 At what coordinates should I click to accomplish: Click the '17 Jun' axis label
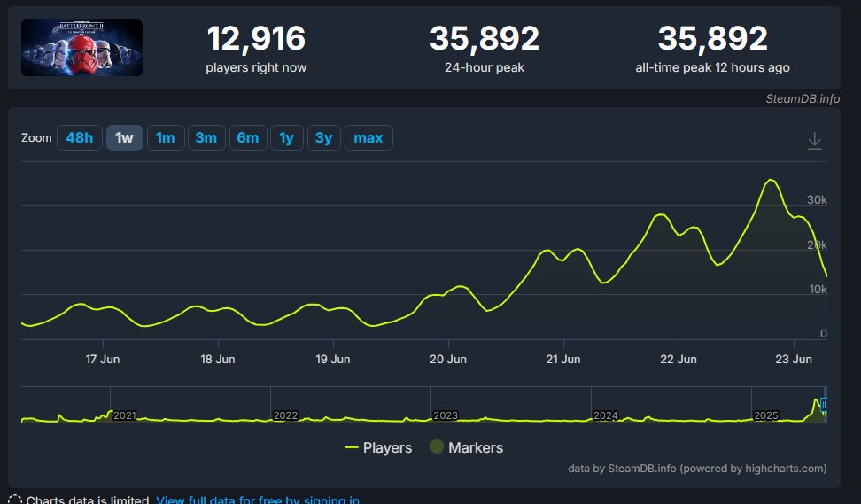(103, 359)
